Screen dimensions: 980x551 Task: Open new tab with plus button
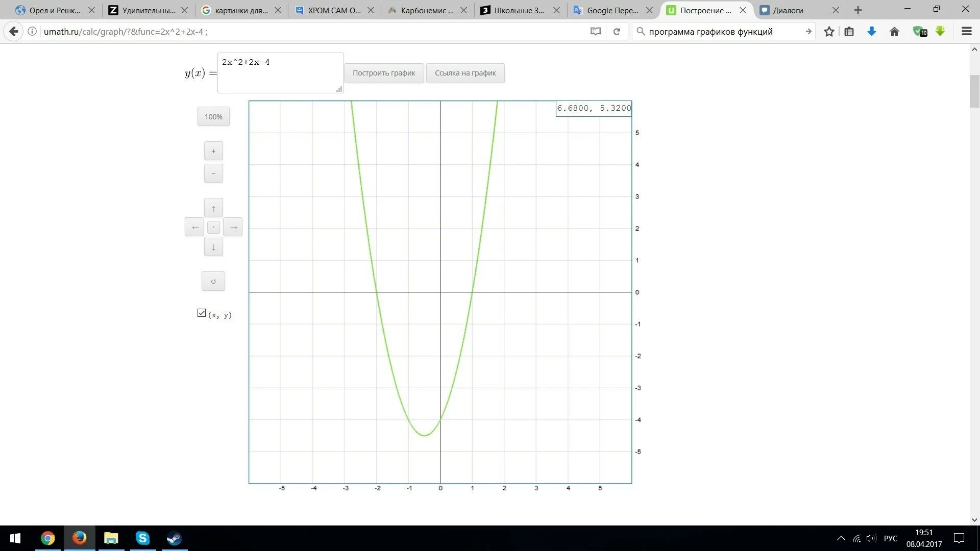tap(858, 10)
